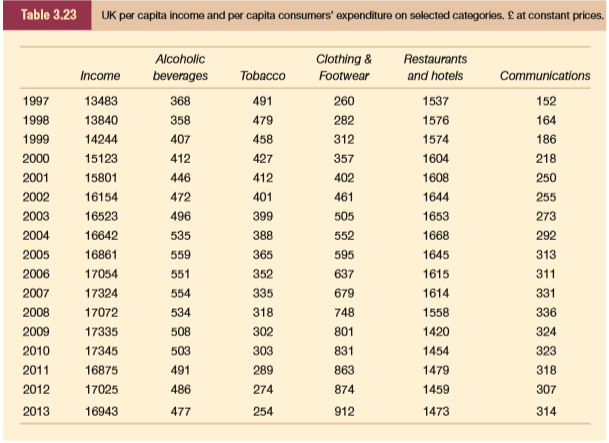Click the Table 3.23 label
The width and height of the screenshot is (609, 443).
coord(49,15)
